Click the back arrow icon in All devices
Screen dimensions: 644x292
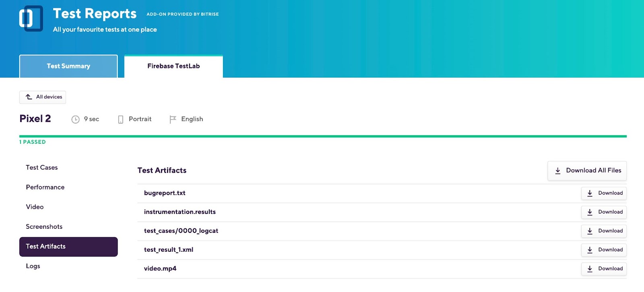pyautogui.click(x=29, y=97)
